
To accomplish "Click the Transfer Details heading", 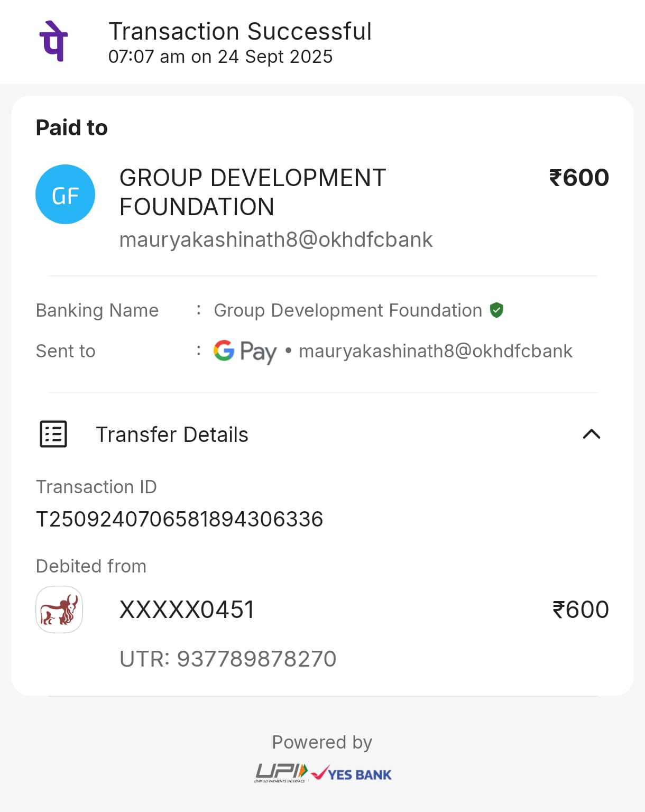I will coord(172,435).
